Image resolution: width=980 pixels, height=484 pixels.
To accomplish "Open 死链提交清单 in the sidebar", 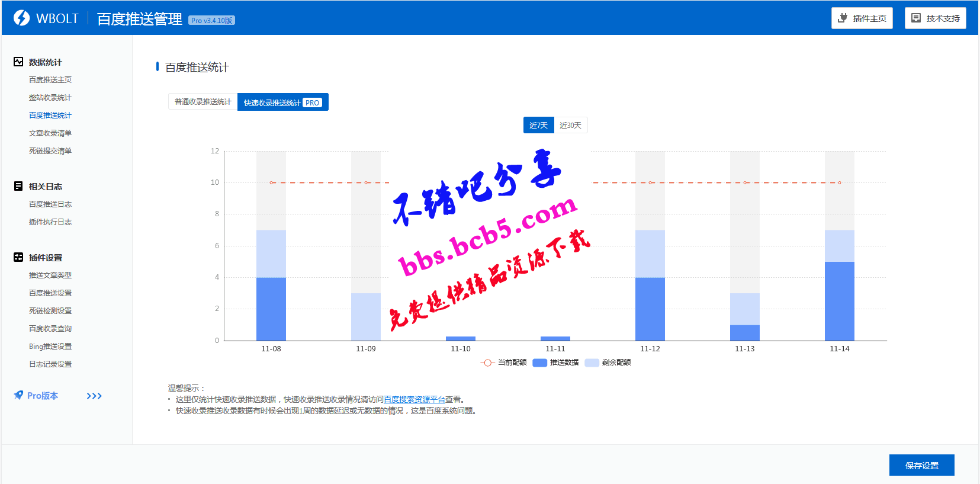I will (x=50, y=150).
